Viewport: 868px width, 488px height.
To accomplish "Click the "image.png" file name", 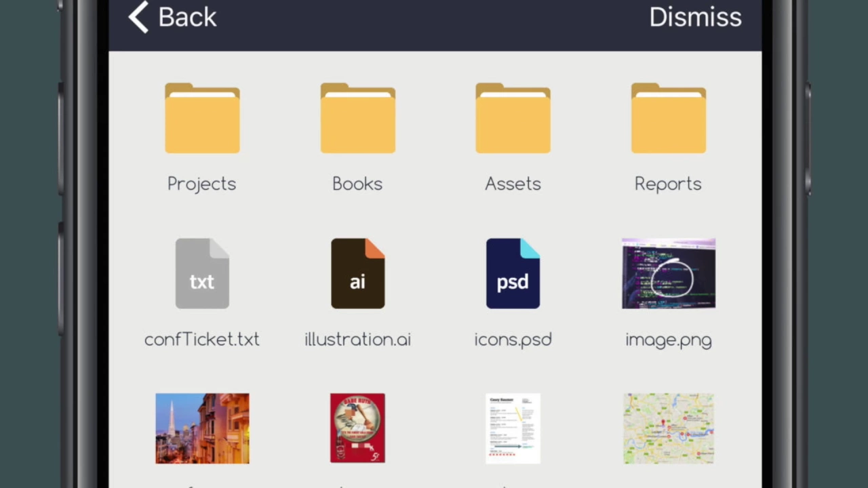I will pyautogui.click(x=669, y=340).
